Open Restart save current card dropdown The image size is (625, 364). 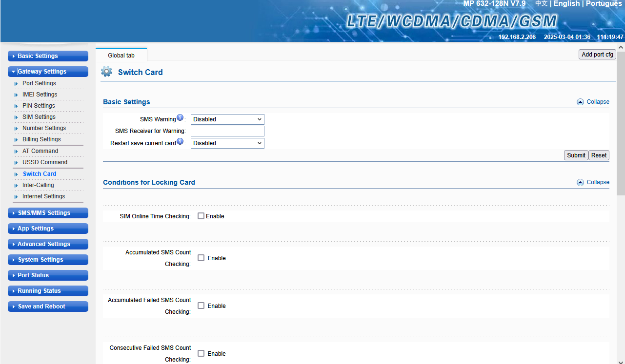click(x=227, y=143)
